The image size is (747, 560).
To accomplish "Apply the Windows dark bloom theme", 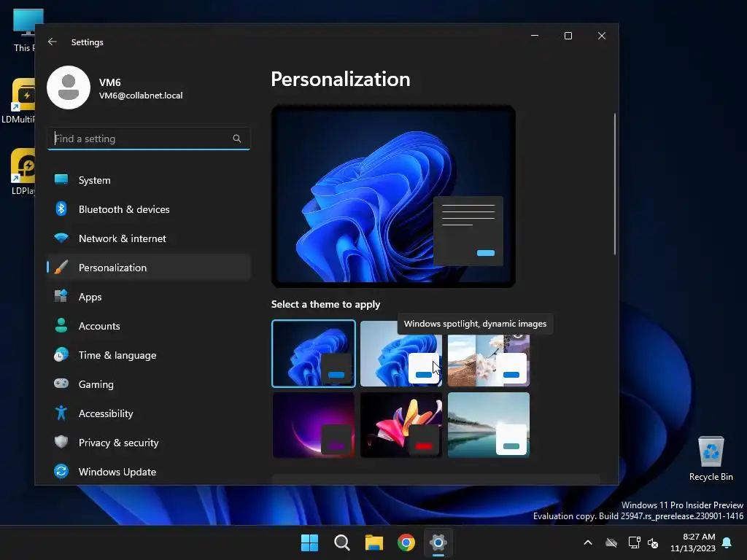I will click(x=314, y=354).
